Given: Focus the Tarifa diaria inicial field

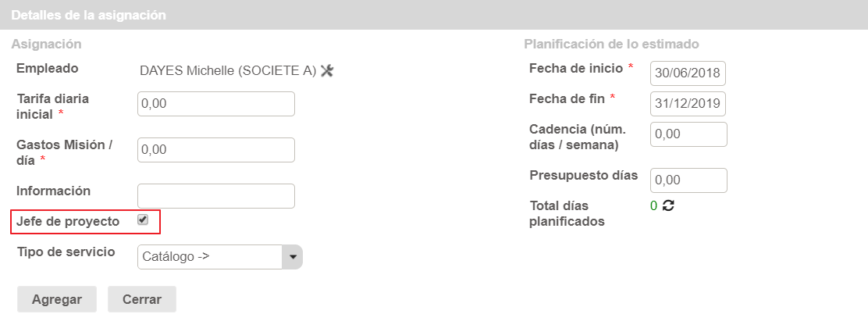Looking at the screenshot, I should (x=215, y=103).
